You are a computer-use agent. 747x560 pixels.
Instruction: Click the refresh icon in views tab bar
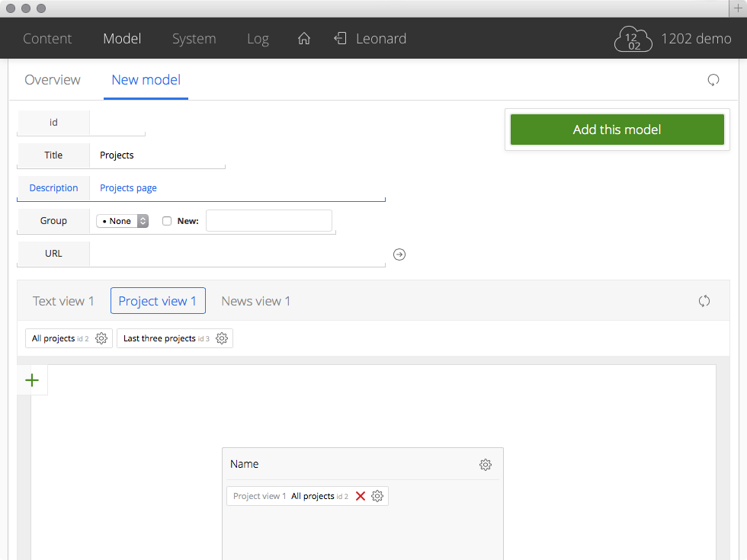coord(704,301)
